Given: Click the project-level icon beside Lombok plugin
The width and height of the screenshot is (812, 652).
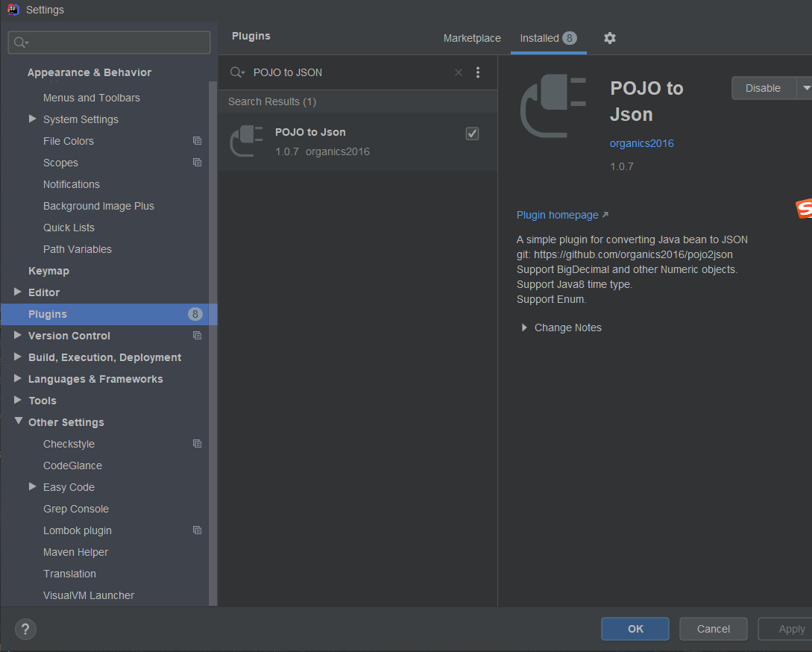Looking at the screenshot, I should pyautogui.click(x=197, y=530).
